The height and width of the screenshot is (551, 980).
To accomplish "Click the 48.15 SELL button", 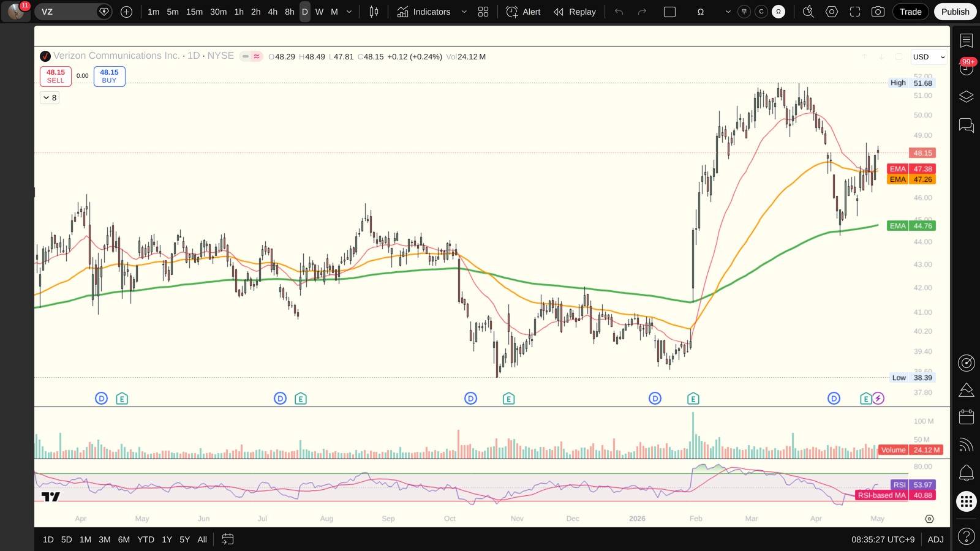I will (x=56, y=76).
